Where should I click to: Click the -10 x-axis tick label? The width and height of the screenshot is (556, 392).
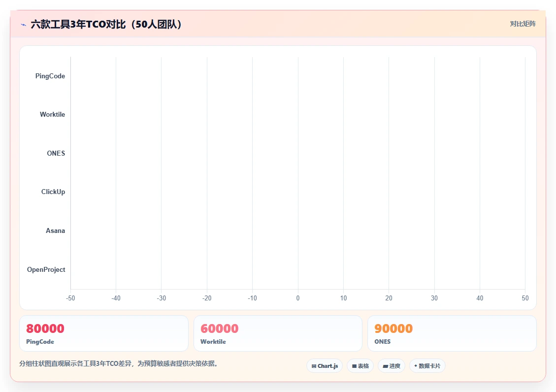tap(252, 298)
